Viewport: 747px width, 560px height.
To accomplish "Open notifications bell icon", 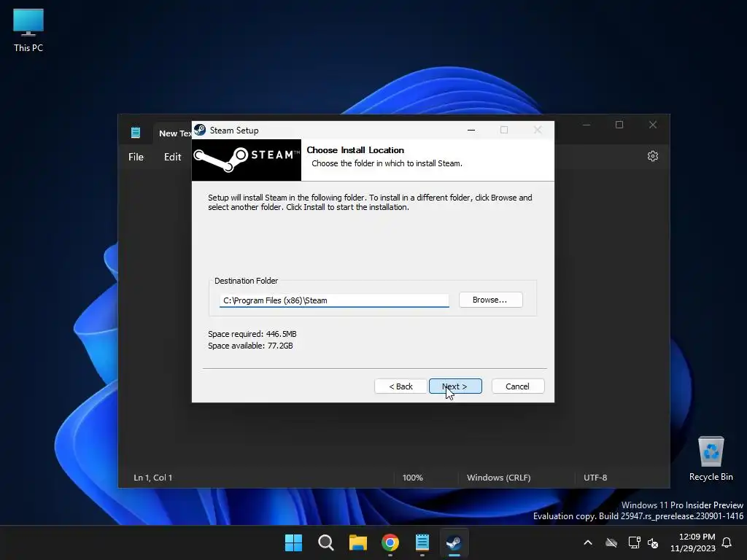I will (x=727, y=542).
